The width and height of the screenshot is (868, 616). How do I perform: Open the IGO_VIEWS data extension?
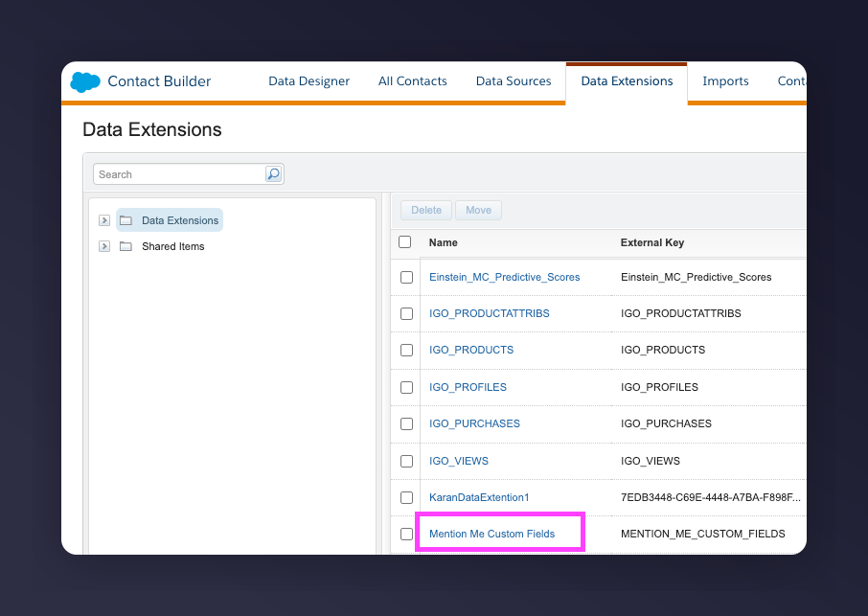pos(458,461)
